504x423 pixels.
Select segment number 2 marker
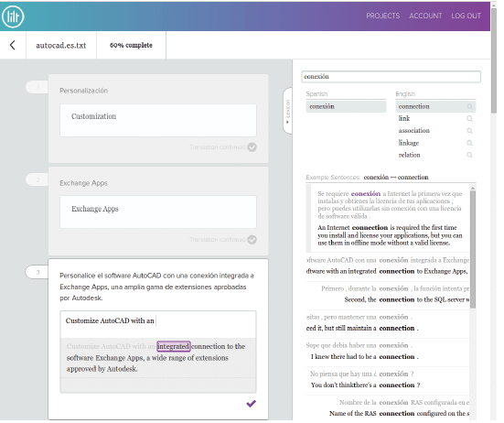tap(38, 179)
